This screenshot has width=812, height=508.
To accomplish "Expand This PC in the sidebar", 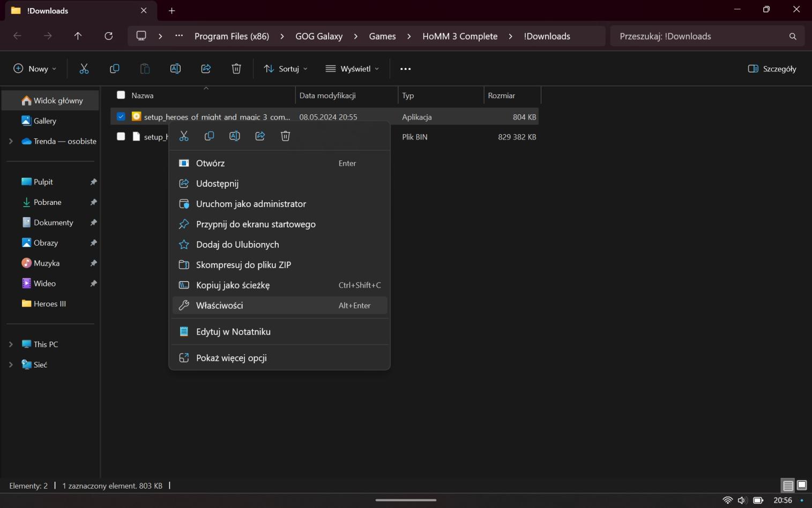I will tap(11, 344).
